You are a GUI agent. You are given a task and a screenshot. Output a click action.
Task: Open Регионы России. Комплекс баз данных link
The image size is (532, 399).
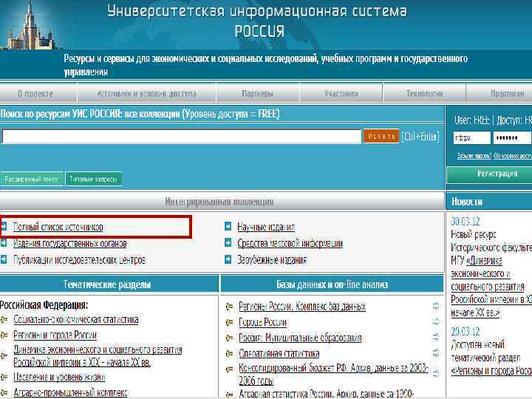[x=302, y=307]
